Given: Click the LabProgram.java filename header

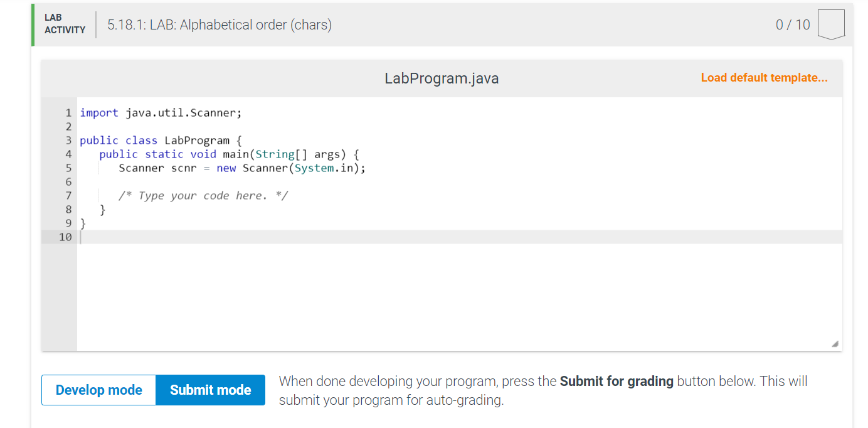Looking at the screenshot, I should click(442, 78).
